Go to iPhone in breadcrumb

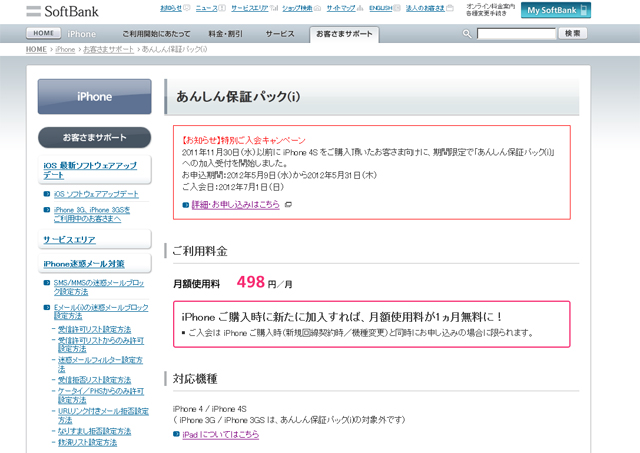click(x=65, y=49)
